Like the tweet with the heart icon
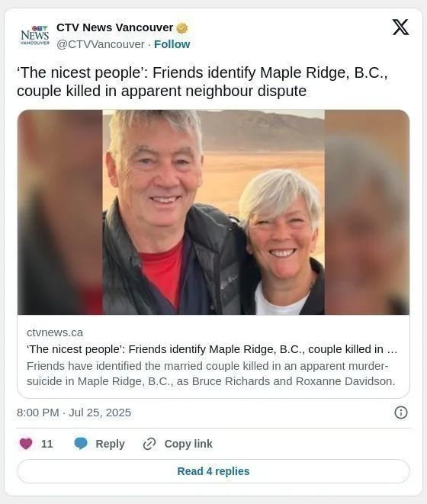 click(x=26, y=444)
